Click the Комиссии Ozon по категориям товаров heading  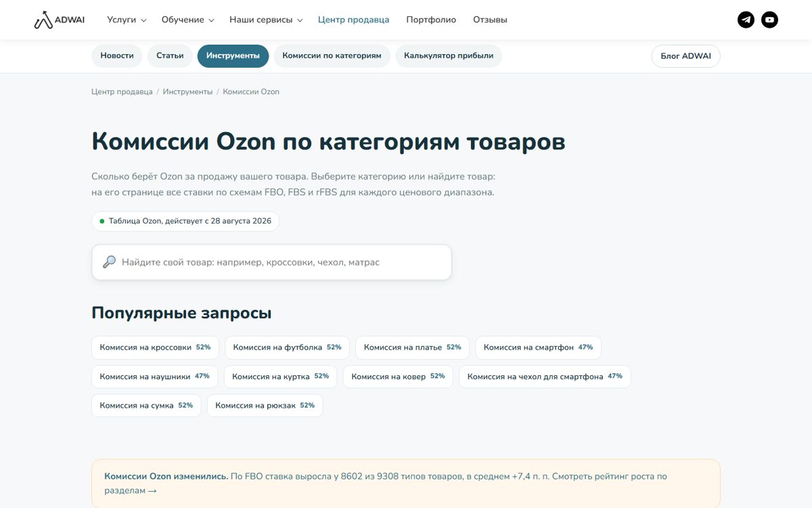[x=328, y=142]
